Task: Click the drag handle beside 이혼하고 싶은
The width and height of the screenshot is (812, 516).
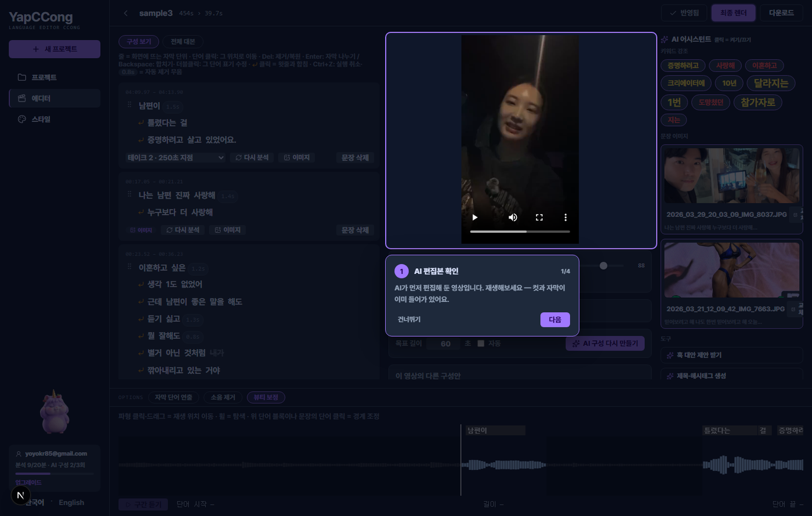Action: click(x=129, y=267)
